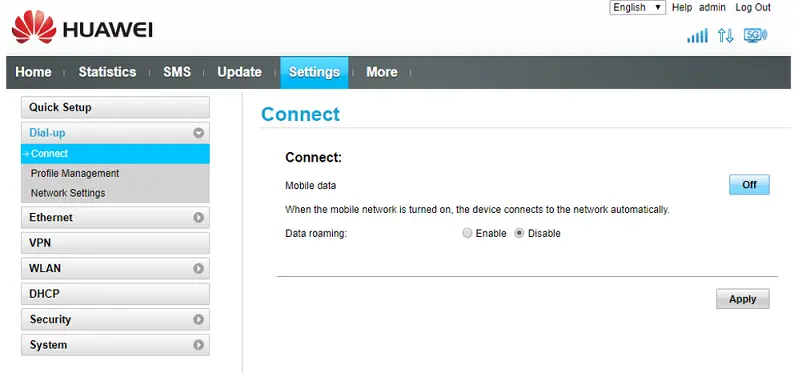Click the data transfer arrows icon
The width and height of the screenshot is (794, 373).
pos(725,35)
